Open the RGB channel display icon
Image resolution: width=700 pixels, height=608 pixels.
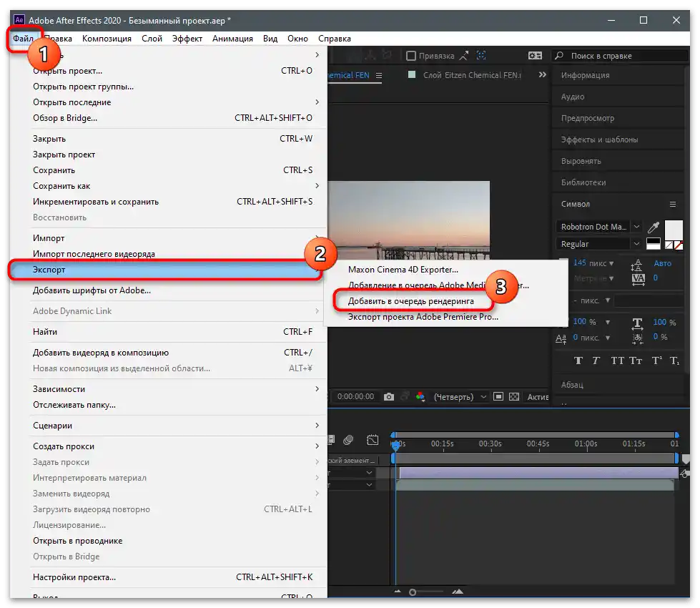click(x=420, y=396)
